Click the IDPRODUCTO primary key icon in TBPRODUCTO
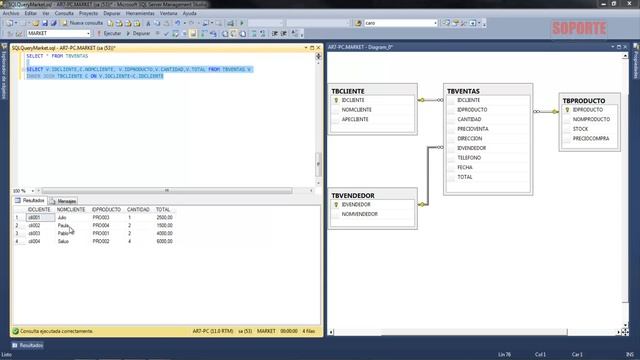The height and width of the screenshot is (360, 640). [x=567, y=110]
